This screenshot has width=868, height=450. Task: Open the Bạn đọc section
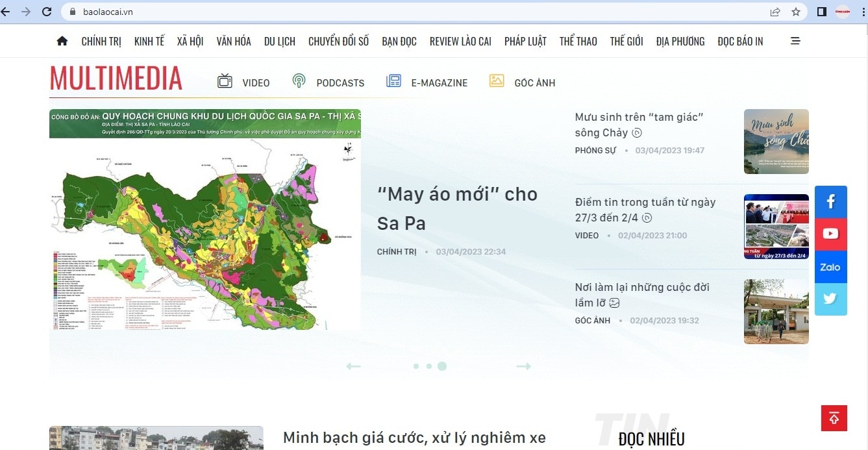click(x=399, y=41)
